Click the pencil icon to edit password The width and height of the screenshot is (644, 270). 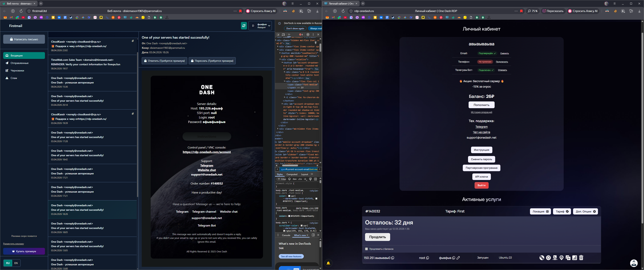pyautogui.click(x=458, y=258)
